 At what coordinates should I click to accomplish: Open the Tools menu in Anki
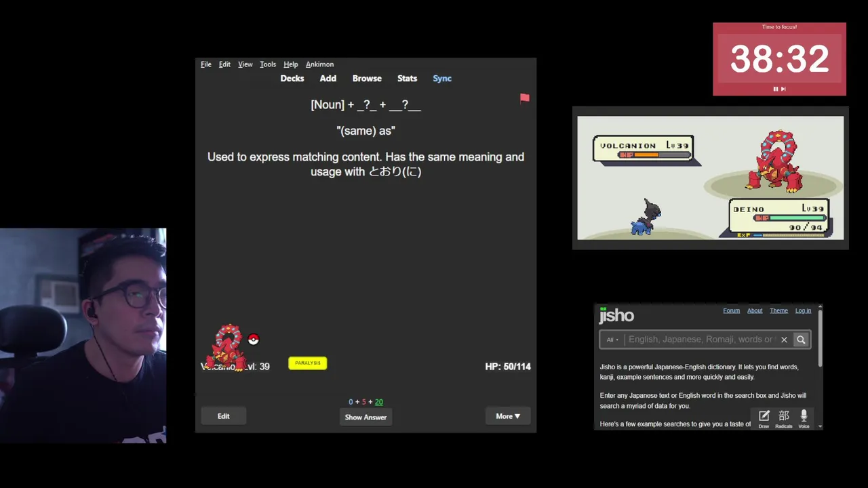(x=268, y=64)
